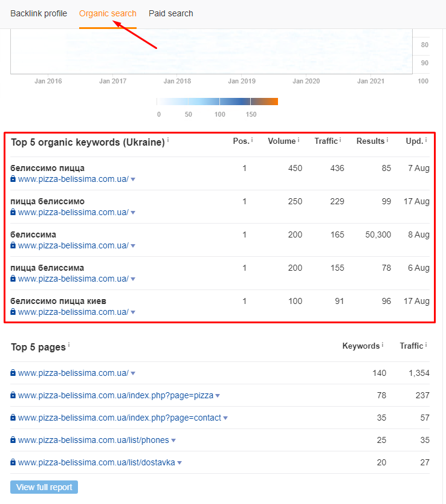The width and height of the screenshot is (446, 504).
Task: Expand URL dropdown under белиссима keyword
Action: (133, 246)
